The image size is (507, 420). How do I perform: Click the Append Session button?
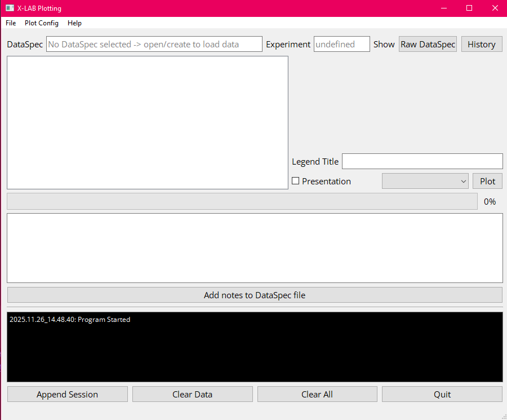tap(67, 394)
